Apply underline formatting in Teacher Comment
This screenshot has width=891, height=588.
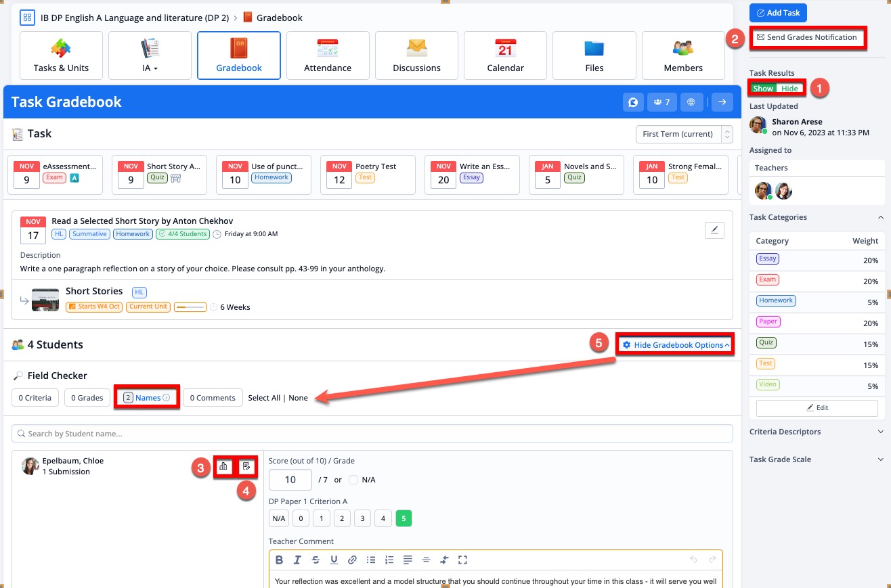[x=334, y=560]
